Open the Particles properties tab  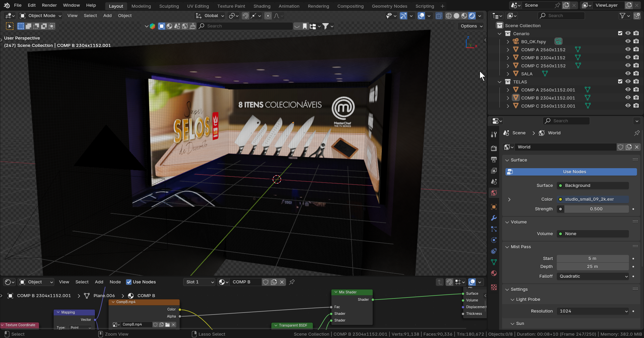point(494,229)
